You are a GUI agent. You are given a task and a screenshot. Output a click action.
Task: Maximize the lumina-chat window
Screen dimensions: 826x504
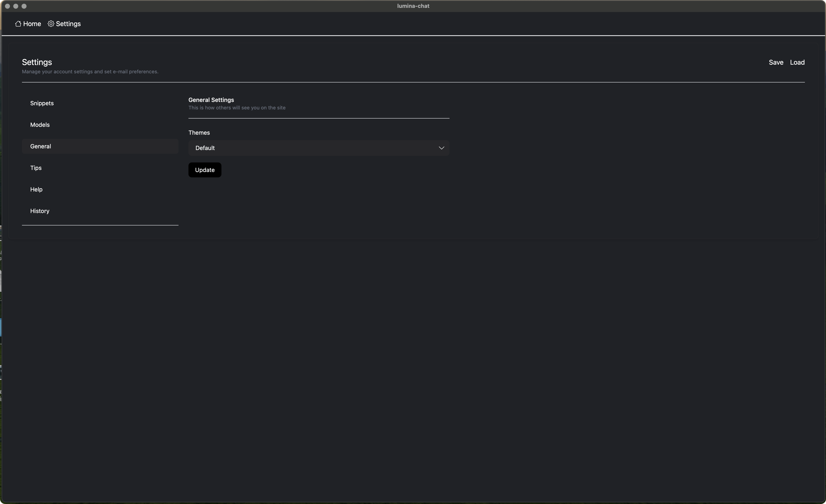(24, 6)
